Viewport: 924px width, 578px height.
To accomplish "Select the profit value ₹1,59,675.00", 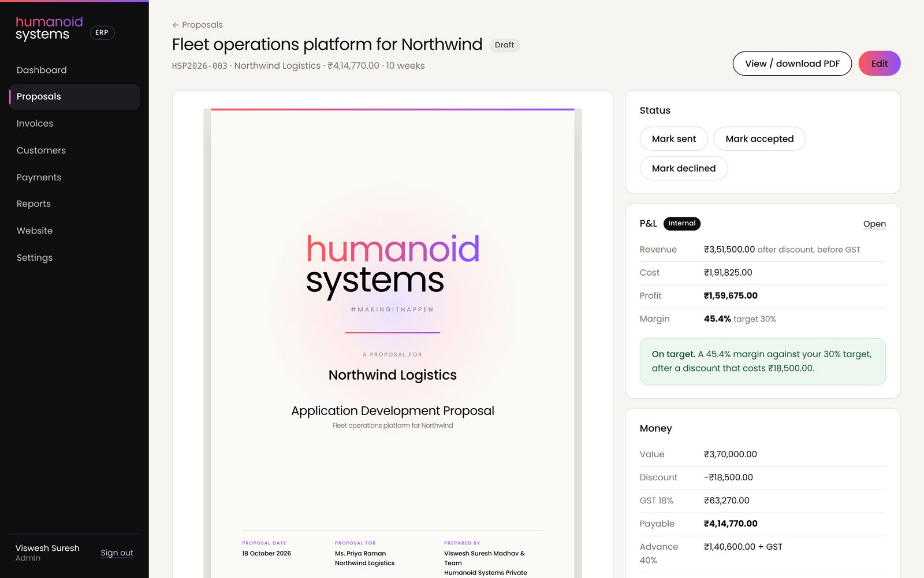I will (731, 296).
